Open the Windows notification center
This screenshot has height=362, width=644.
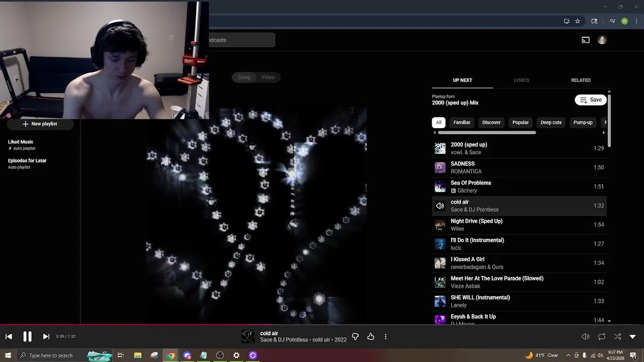tap(633, 355)
